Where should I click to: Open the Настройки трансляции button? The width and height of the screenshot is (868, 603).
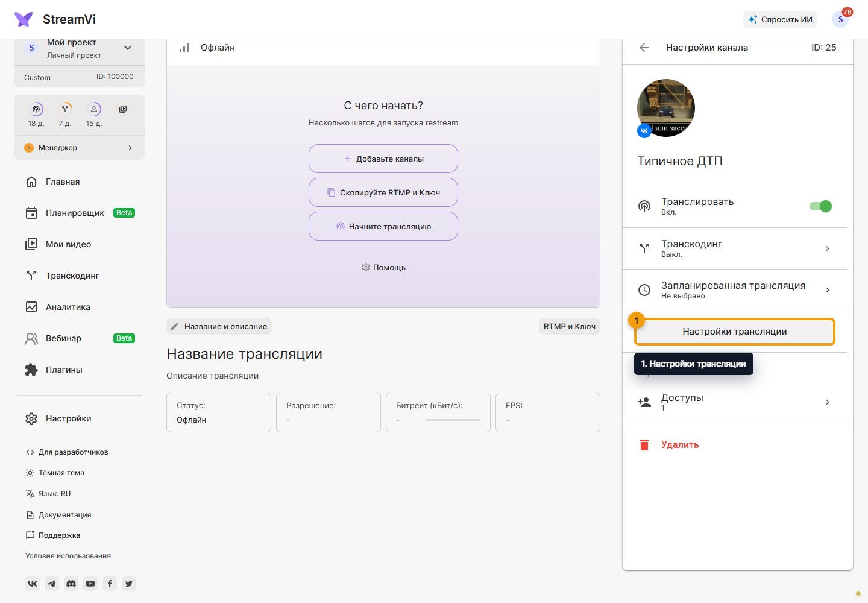(x=735, y=332)
